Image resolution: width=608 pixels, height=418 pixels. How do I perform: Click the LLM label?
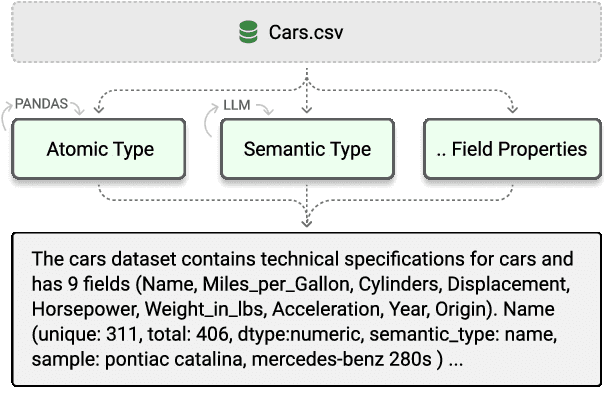(x=236, y=103)
